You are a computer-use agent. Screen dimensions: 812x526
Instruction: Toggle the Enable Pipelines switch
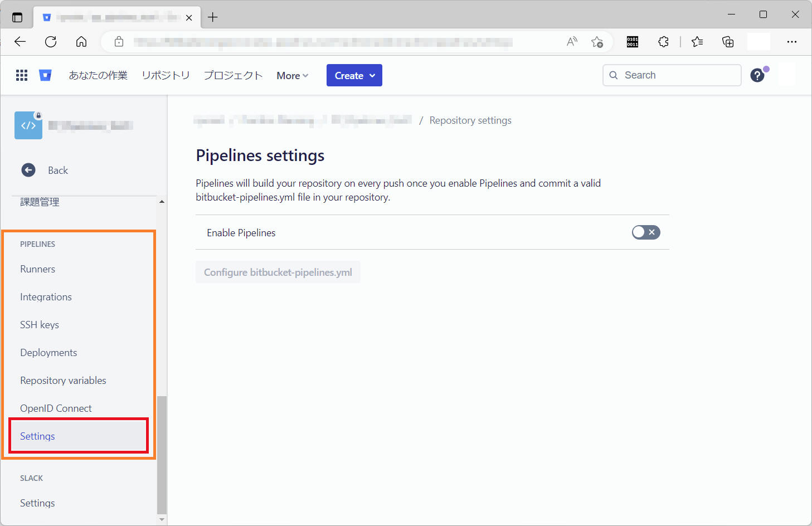645,232
